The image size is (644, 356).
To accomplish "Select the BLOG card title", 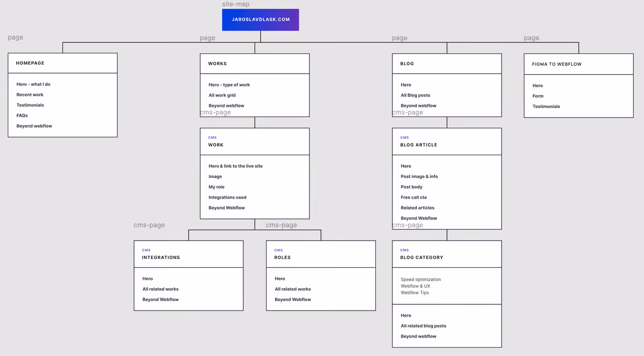I will coord(407,64).
